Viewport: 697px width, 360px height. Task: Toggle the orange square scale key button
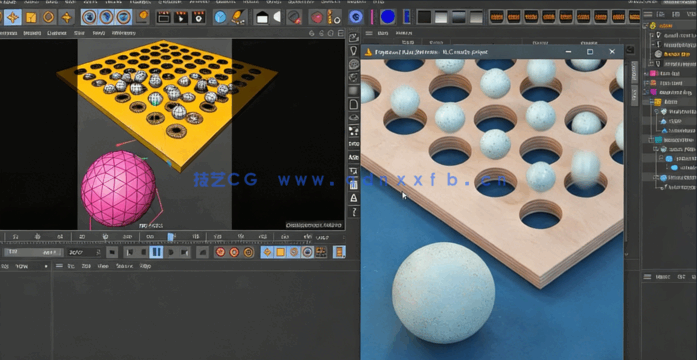280,252
